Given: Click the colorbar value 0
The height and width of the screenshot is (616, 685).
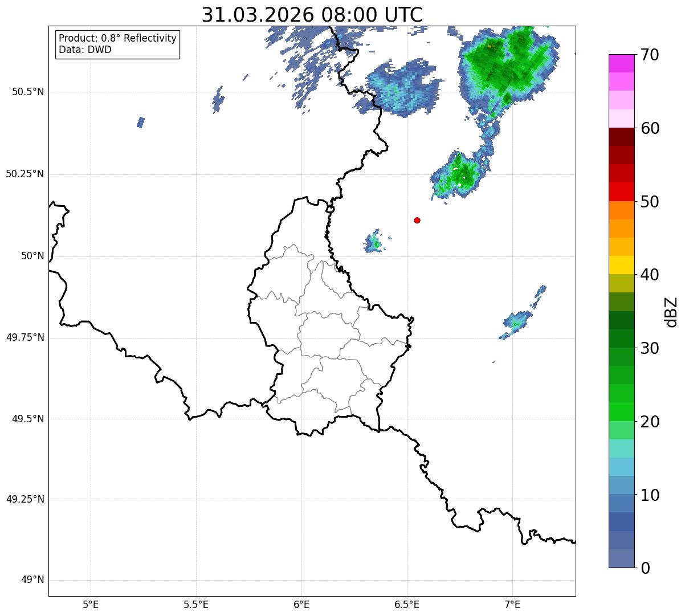Looking at the screenshot, I should pos(645,568).
